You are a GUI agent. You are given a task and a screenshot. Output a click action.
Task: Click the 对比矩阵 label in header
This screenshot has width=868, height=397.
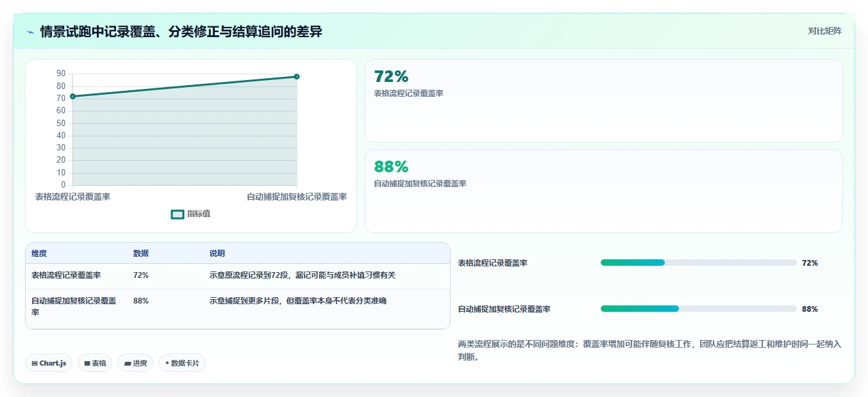pyautogui.click(x=824, y=31)
